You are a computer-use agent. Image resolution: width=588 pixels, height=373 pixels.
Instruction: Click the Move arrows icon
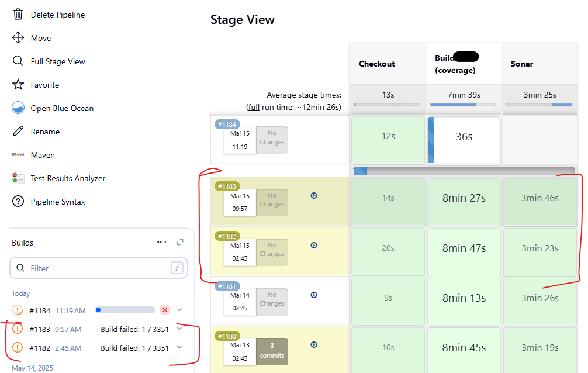(18, 38)
